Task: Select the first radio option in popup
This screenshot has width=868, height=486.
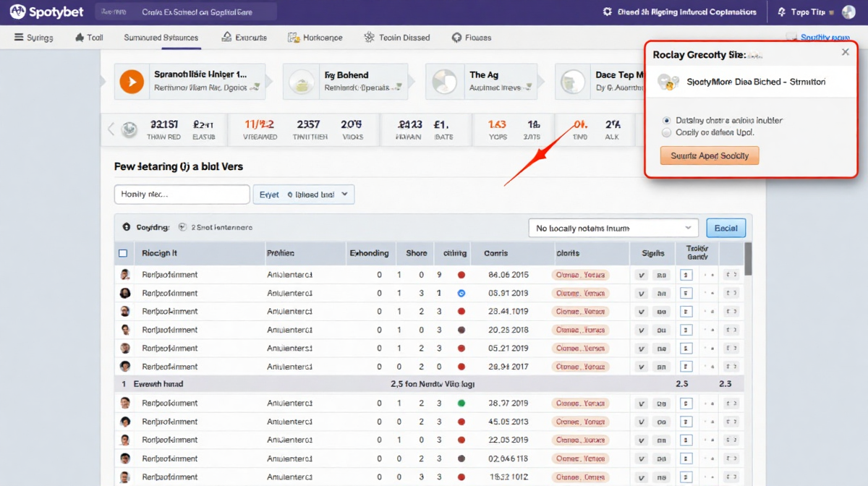Action: point(666,121)
